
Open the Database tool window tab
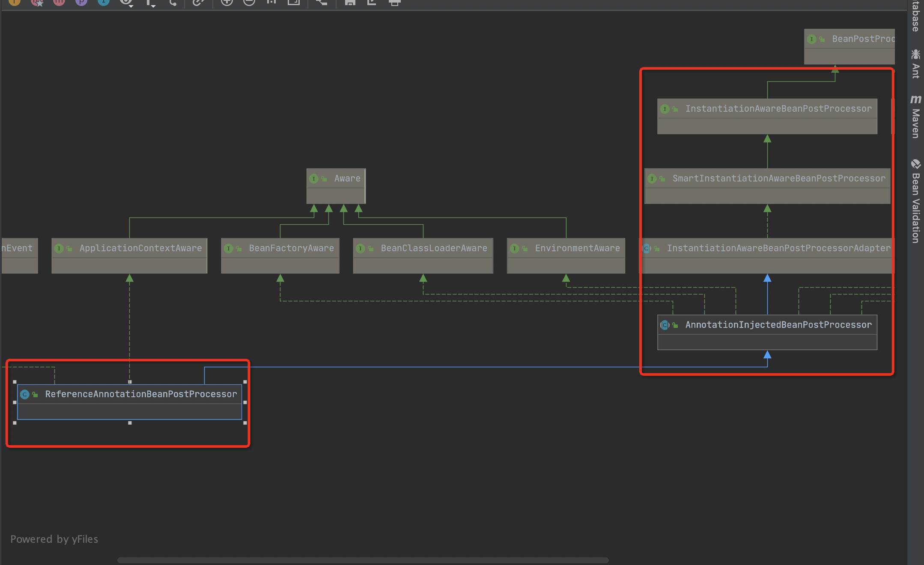[915, 16]
